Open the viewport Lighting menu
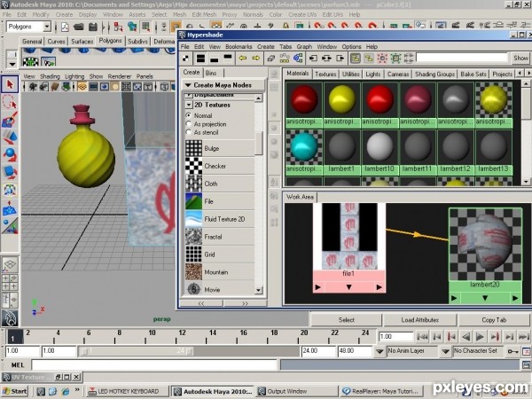 tap(74, 76)
